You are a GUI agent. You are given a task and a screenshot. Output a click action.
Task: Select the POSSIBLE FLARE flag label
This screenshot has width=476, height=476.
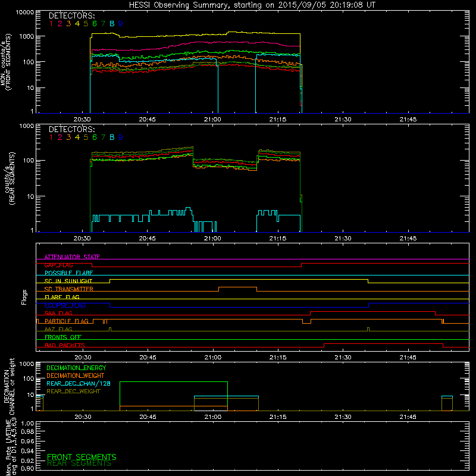click(x=68, y=273)
